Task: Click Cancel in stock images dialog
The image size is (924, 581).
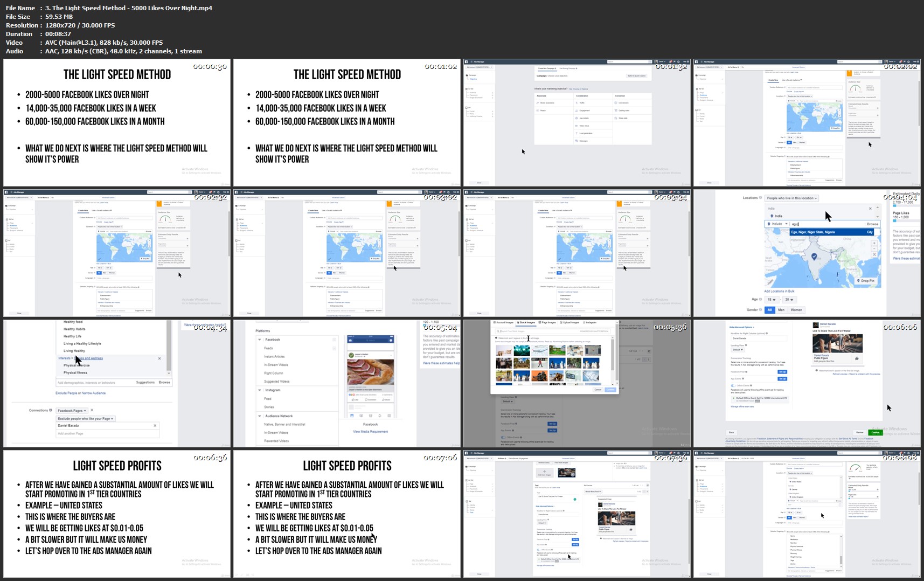Action: tap(598, 390)
